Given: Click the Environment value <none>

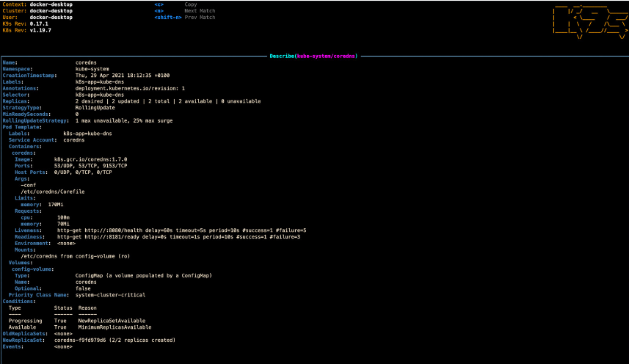Looking at the screenshot, I should tap(66, 244).
